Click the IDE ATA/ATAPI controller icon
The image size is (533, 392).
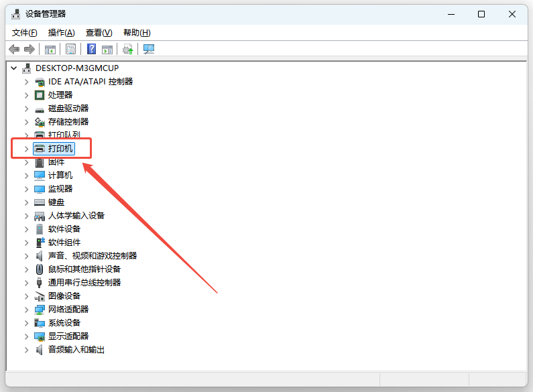[40, 82]
